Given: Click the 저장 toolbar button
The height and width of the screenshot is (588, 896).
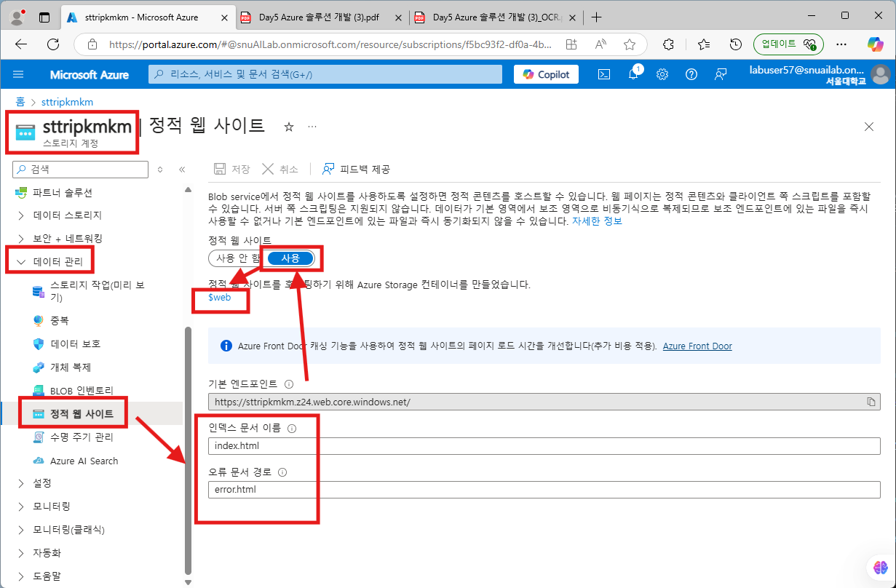Looking at the screenshot, I should click(231, 169).
